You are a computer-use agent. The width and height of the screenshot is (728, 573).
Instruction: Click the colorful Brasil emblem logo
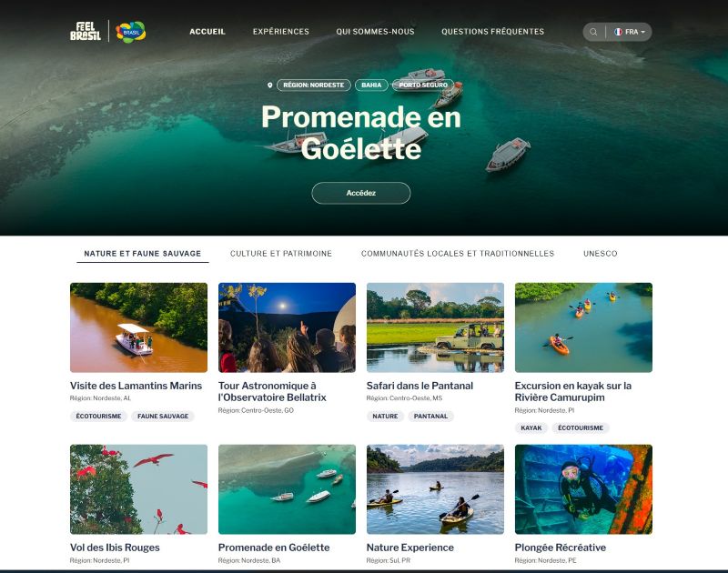[130, 32]
